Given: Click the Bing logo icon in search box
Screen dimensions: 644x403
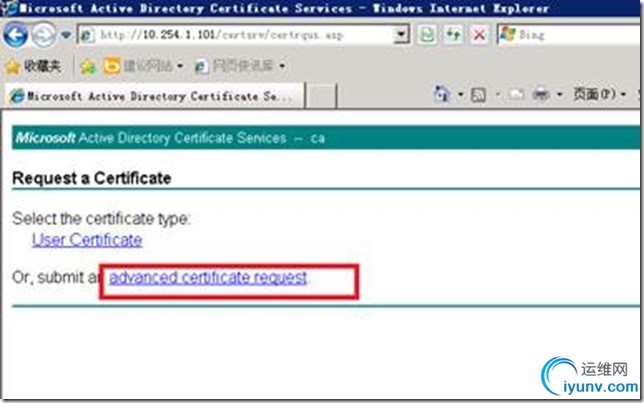Looking at the screenshot, I should tap(508, 35).
